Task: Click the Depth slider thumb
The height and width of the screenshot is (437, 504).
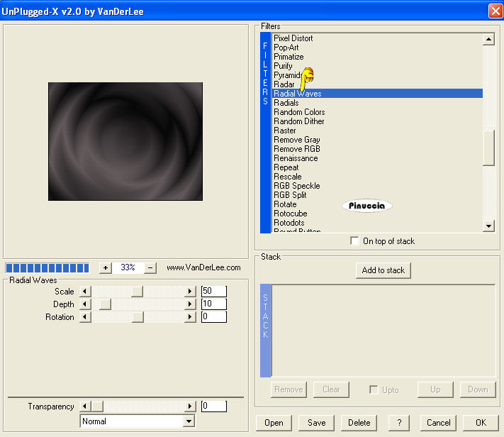Action: (105, 304)
